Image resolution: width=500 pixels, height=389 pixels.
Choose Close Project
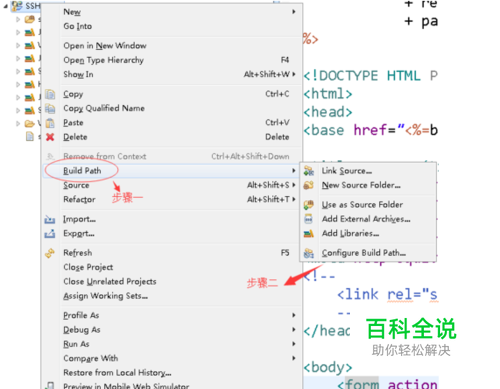pyautogui.click(x=88, y=267)
